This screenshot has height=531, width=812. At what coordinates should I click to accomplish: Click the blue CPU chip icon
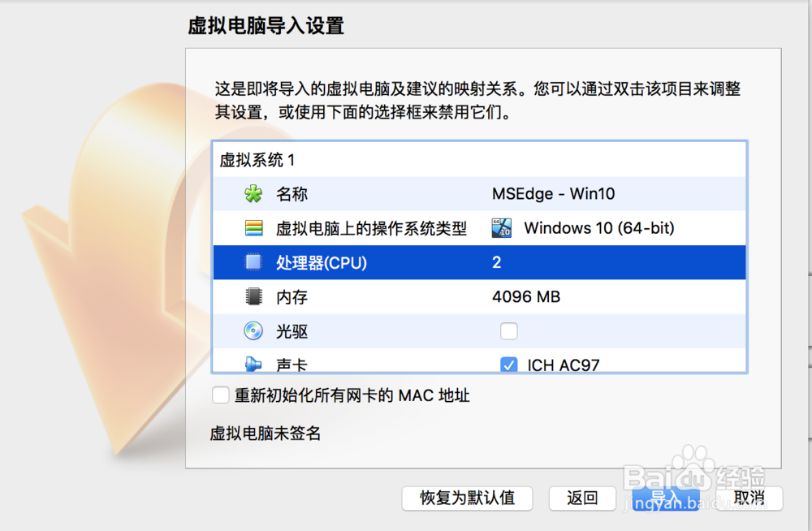coord(253,262)
